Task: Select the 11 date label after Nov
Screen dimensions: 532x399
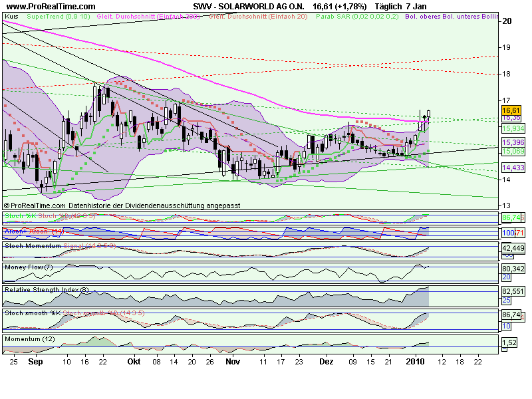Action: click(x=263, y=362)
